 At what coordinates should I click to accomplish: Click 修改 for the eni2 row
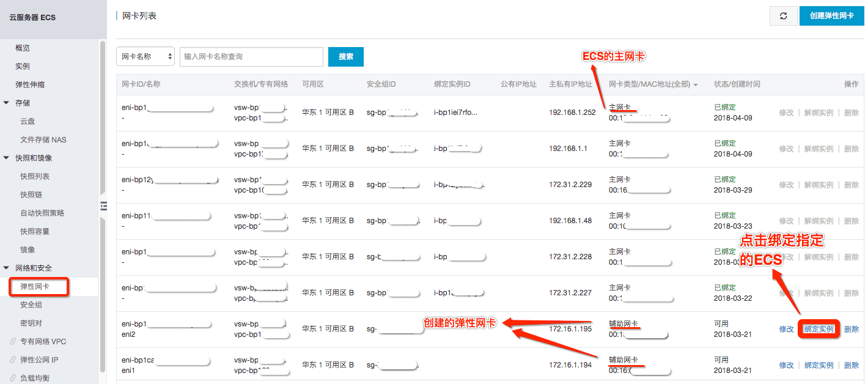coord(787,329)
